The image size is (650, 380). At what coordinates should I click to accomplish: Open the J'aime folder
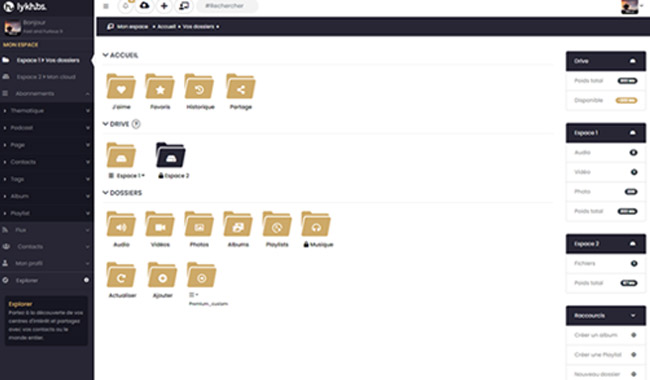121,87
